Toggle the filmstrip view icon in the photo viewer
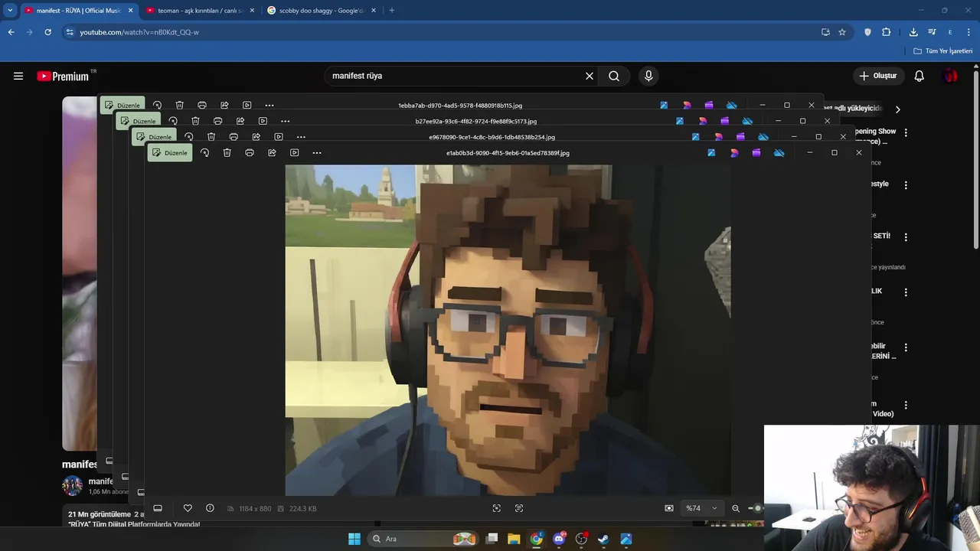This screenshot has width=980, height=551. coord(158,508)
